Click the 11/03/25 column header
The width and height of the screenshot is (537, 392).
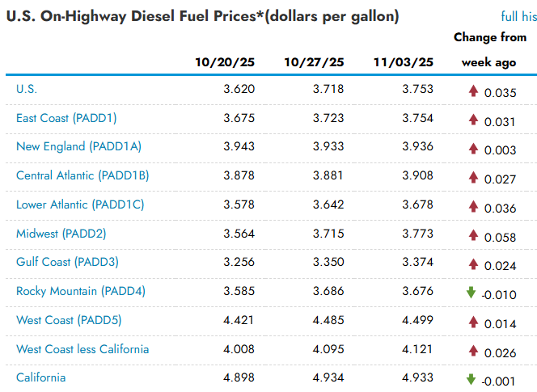pos(404,62)
